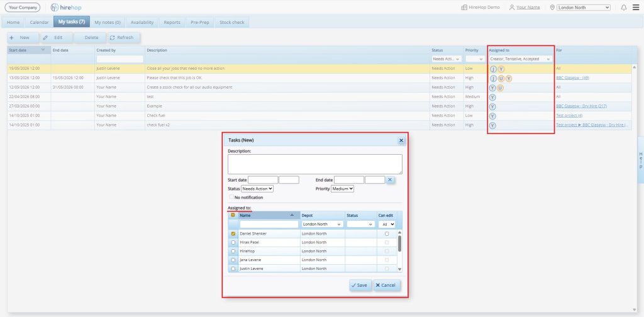Toggle Name column sort arrow in dialog
The image size is (644, 317).
point(292,215)
